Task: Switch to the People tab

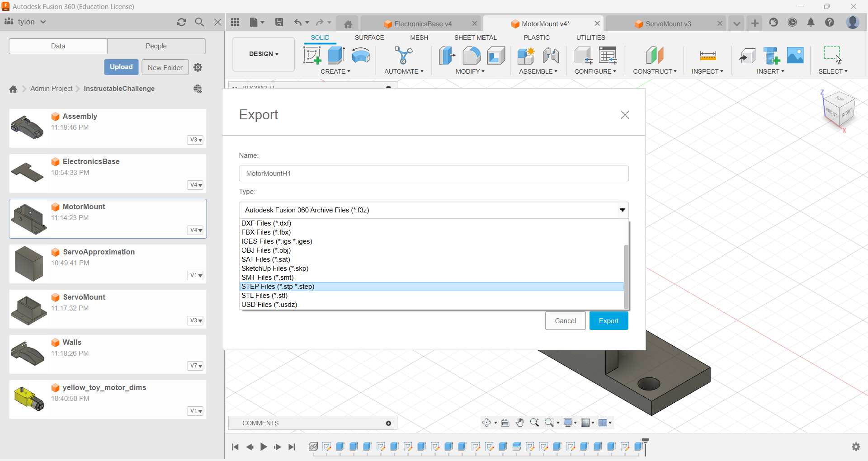Action: click(x=156, y=46)
